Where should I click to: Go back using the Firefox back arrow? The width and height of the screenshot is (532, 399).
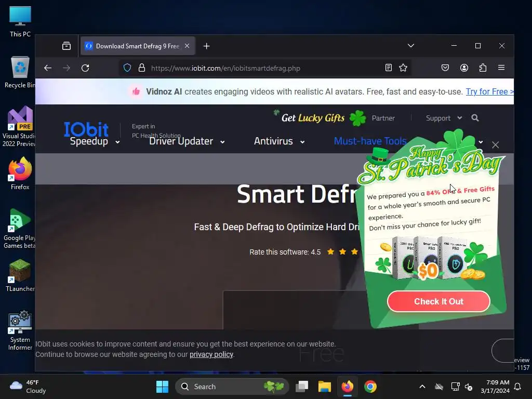click(x=48, y=68)
